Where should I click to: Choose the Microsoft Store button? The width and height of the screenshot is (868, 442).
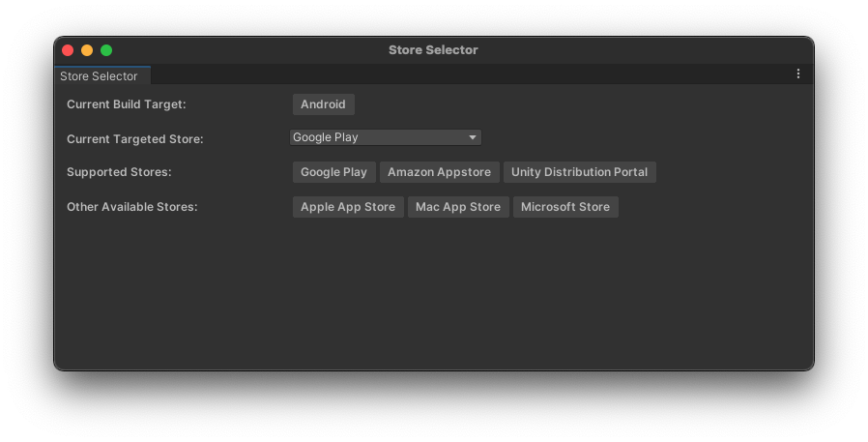pos(565,207)
